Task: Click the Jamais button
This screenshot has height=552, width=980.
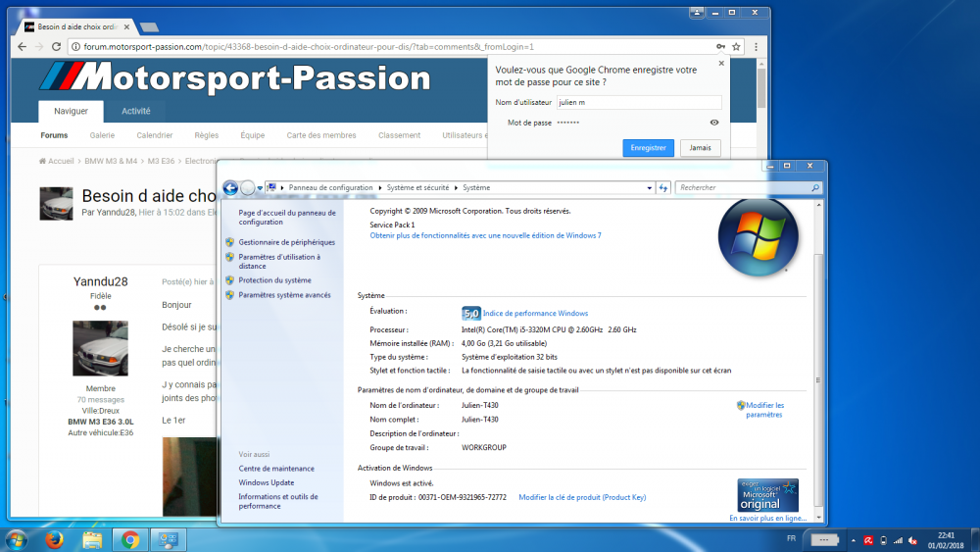Action: pyautogui.click(x=700, y=148)
